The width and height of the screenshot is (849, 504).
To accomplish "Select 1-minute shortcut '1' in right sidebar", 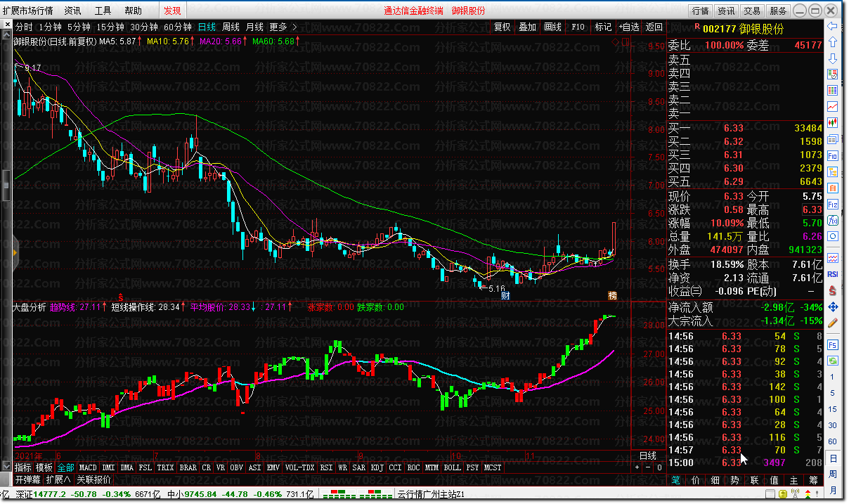I will tap(833, 377).
